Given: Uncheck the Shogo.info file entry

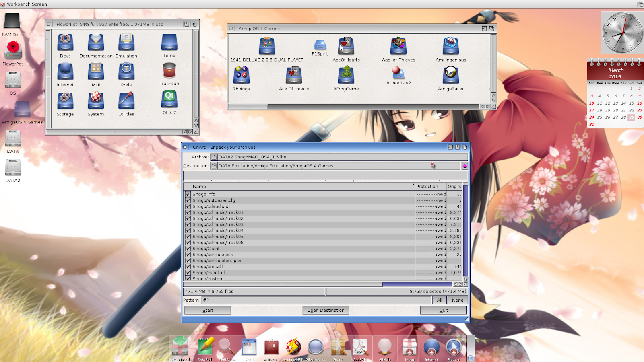Looking at the screenshot, I should pos(188,194).
